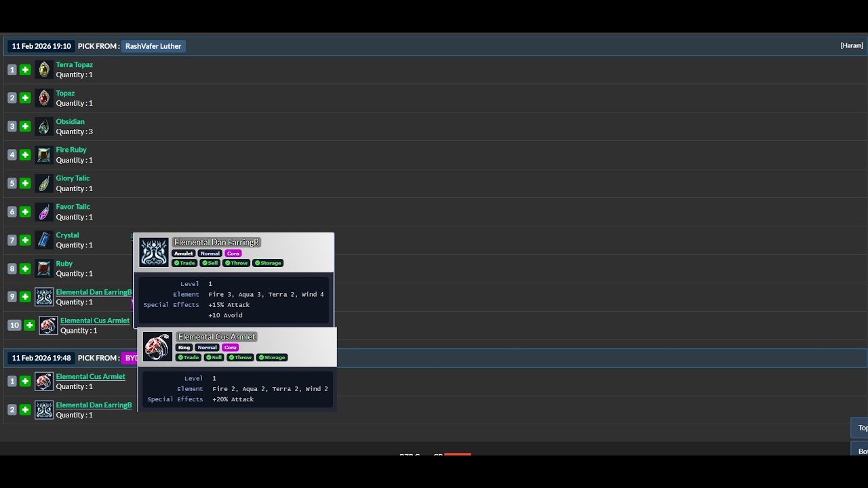Click the Amulet tag in the EarringB tooltip
The height and width of the screenshot is (488, 868).
[184, 253]
